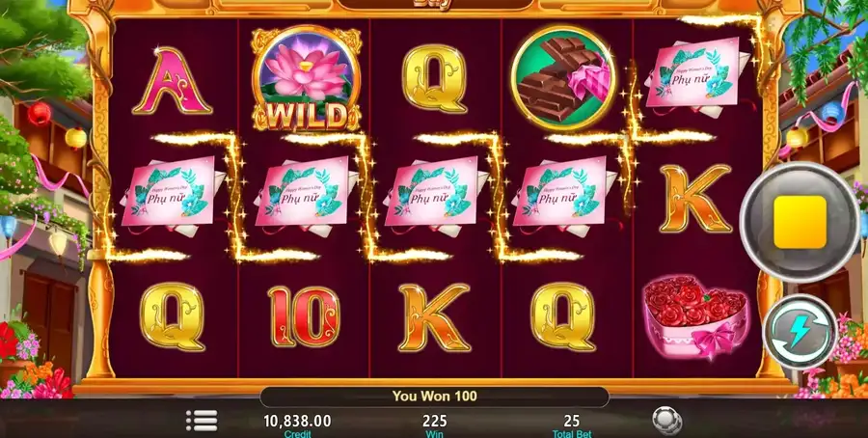Click the Win amount 225

click(435, 422)
